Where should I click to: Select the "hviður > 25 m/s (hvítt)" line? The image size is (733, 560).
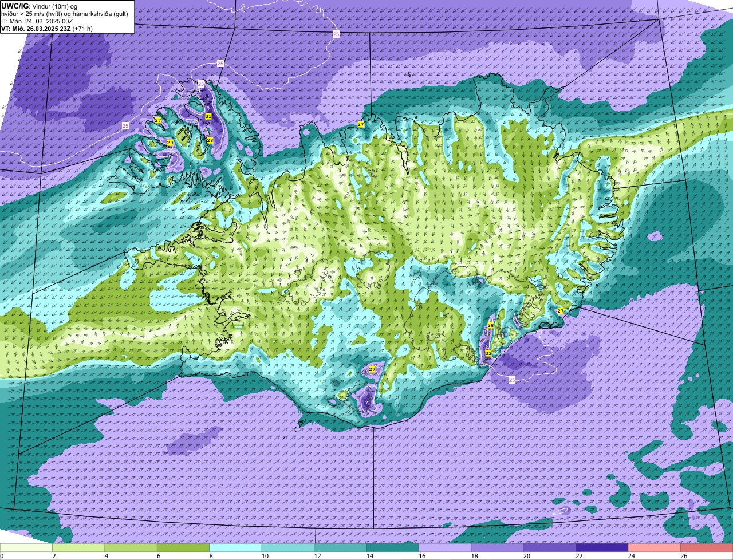pos(32,14)
